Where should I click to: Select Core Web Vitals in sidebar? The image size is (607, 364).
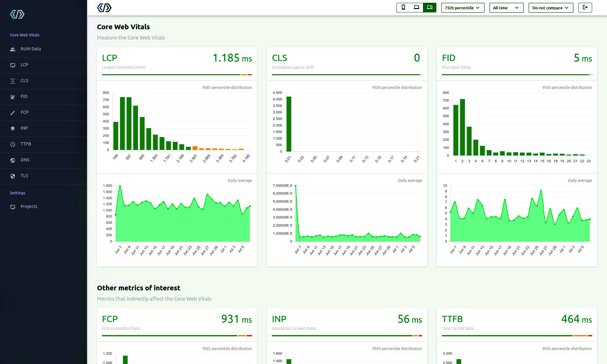pos(25,35)
